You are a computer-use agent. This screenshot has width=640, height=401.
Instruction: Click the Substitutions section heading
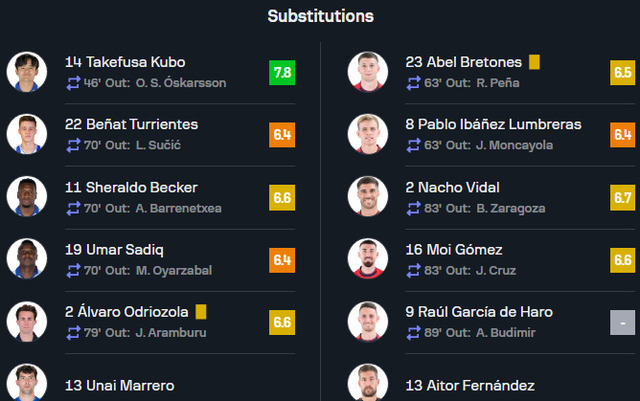(x=320, y=16)
